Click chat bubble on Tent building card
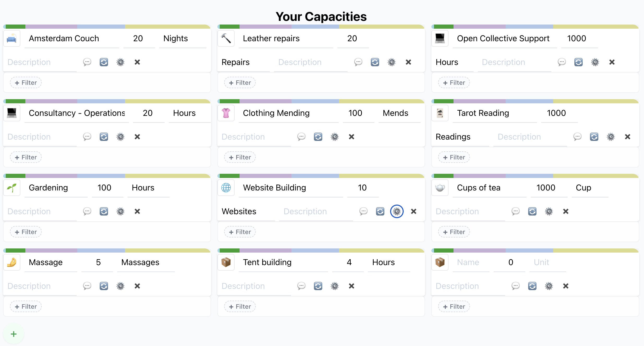 301,286
